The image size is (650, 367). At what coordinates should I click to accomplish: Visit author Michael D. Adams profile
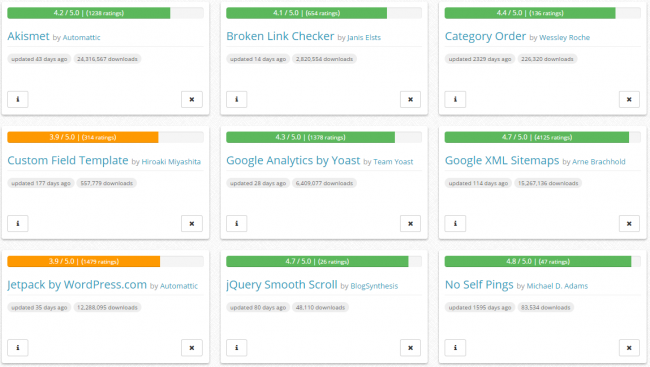557,286
